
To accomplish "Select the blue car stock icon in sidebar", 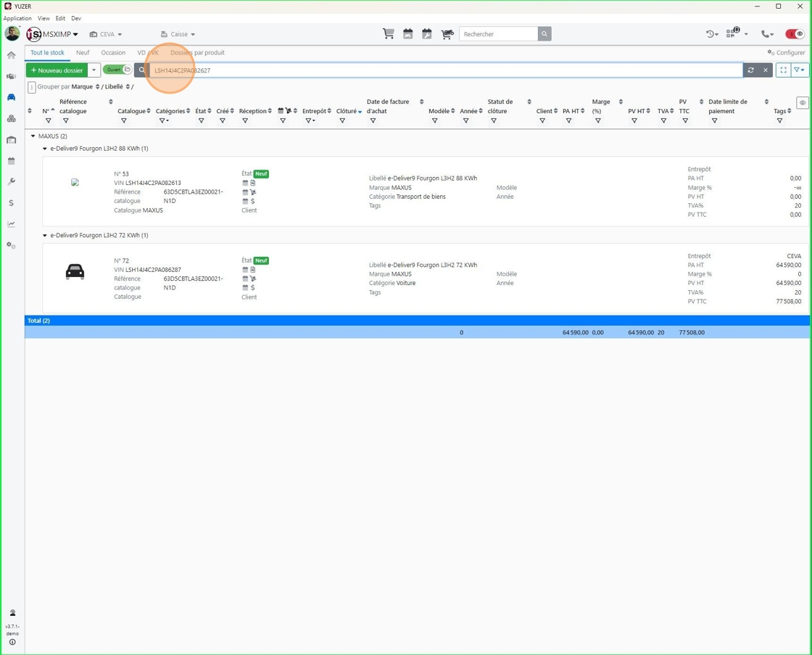I will (12, 97).
